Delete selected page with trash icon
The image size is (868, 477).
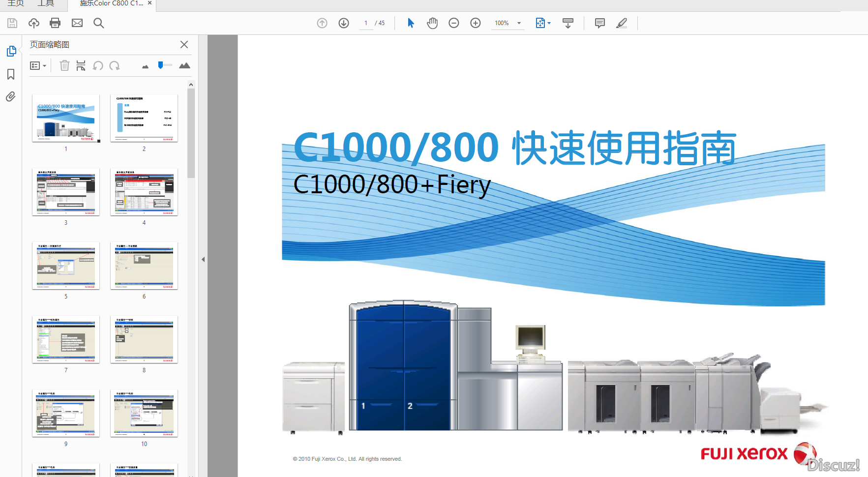(64, 65)
